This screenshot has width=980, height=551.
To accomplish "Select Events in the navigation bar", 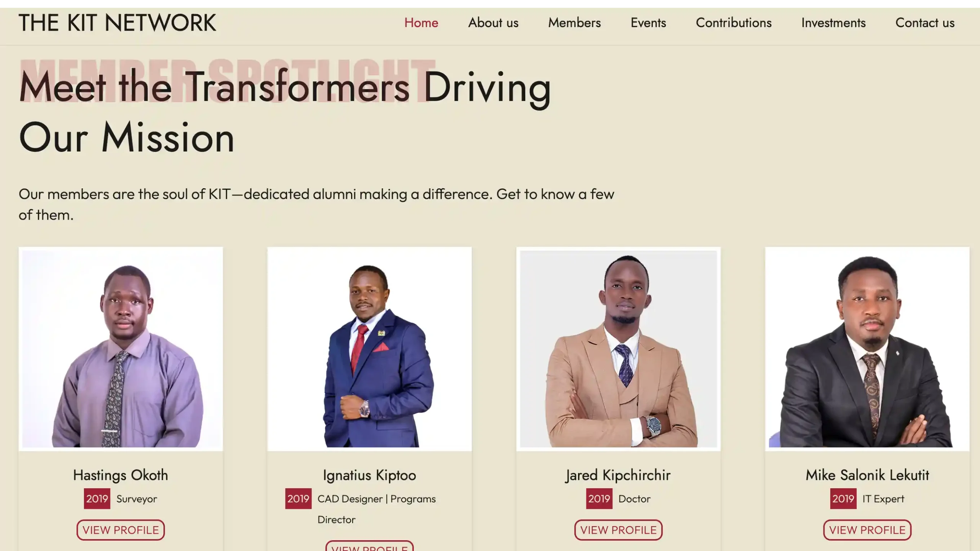I will 648,23.
